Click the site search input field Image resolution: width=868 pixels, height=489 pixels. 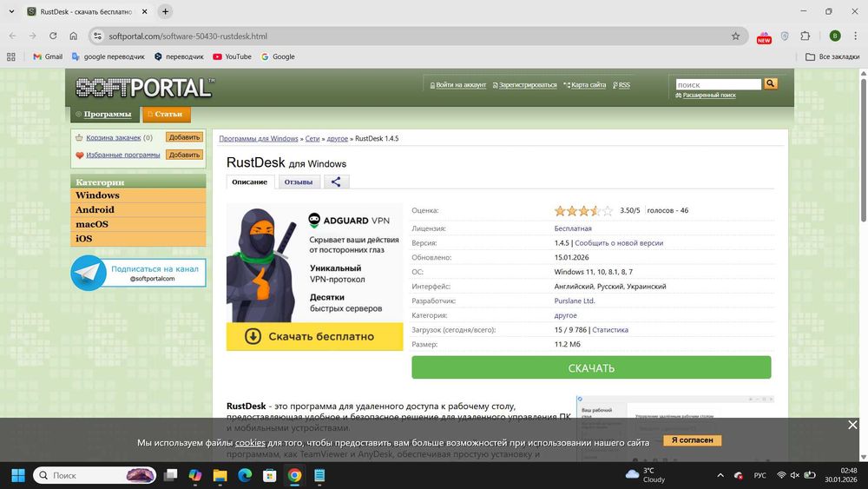pos(719,84)
